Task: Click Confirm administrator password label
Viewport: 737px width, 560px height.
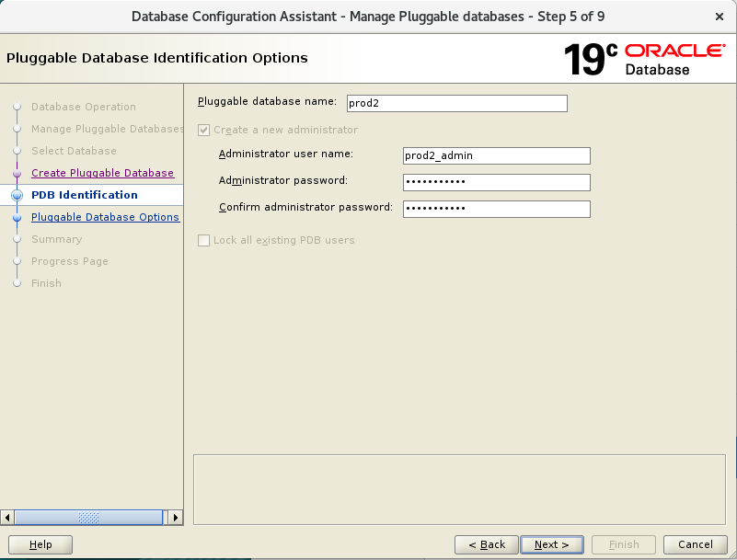Action: [x=305, y=207]
